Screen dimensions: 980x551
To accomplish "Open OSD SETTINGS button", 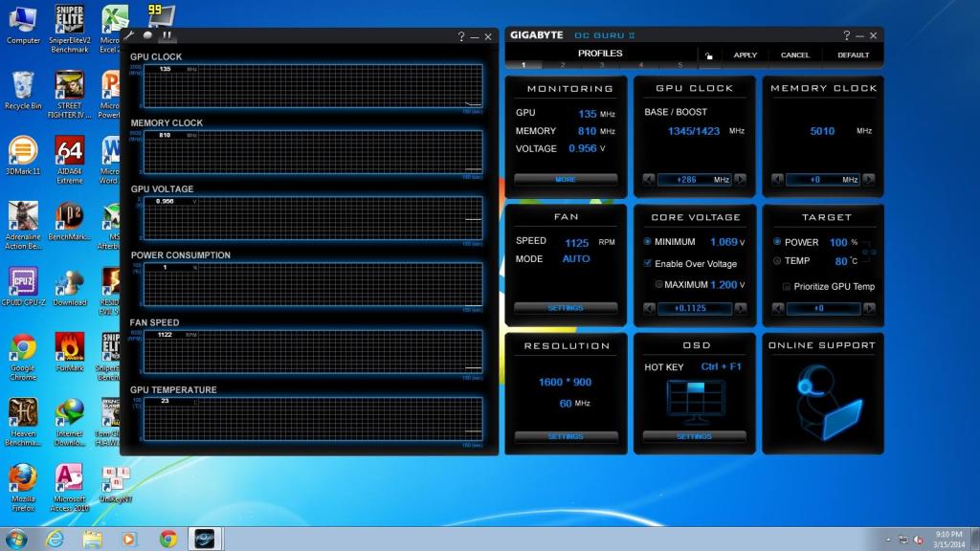I will click(695, 436).
